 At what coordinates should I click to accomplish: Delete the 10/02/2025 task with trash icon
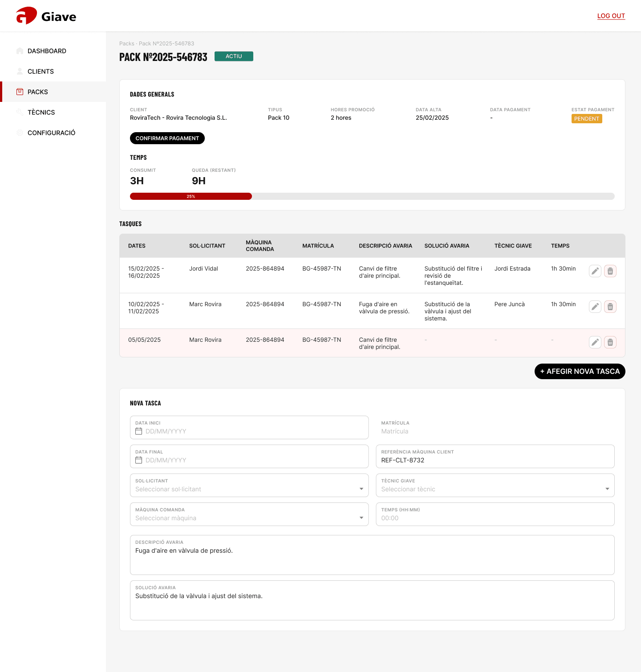point(610,307)
